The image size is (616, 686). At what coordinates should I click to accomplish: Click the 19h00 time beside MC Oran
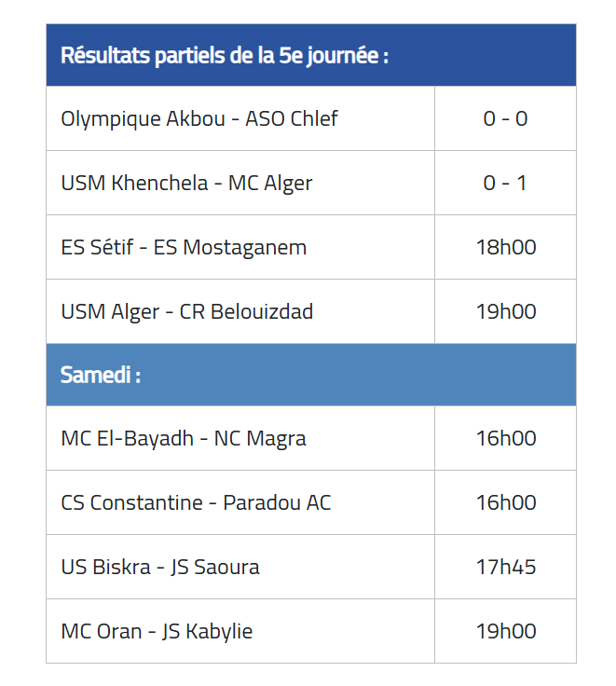pos(505,631)
